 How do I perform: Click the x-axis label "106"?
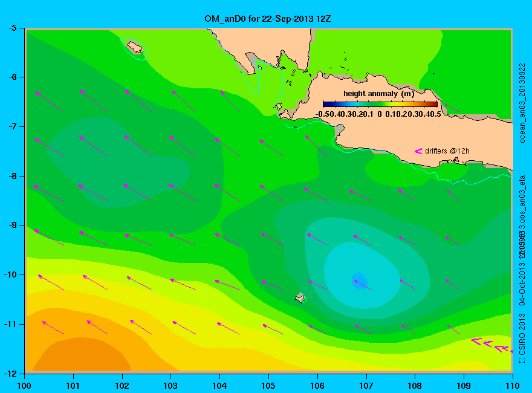coord(317,386)
